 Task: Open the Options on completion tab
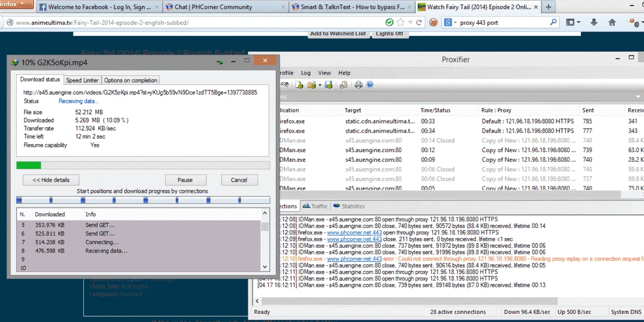[131, 80]
